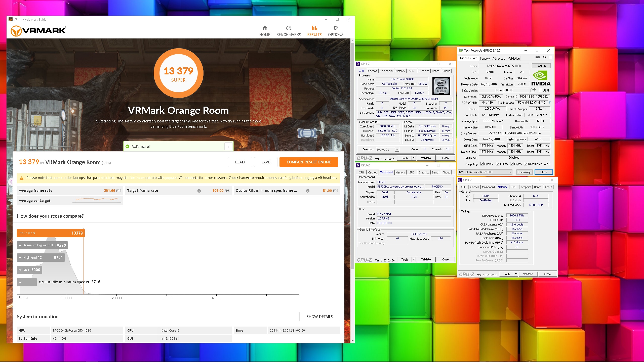Click About tab in CPU-Z CPU window

[446, 71]
